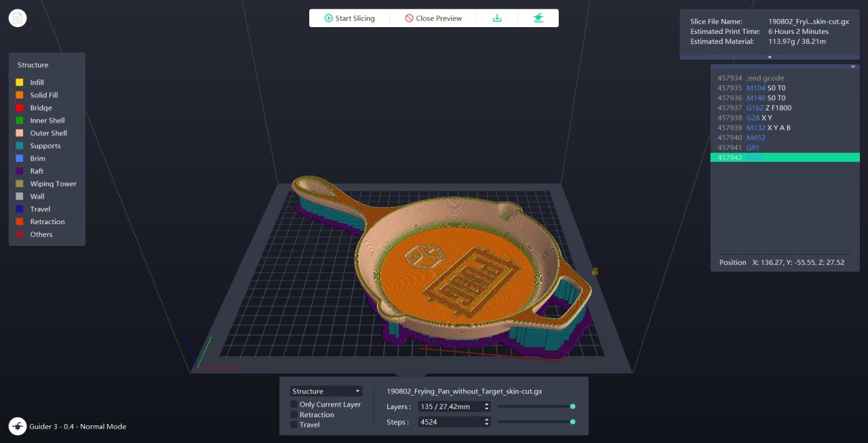This screenshot has height=443, width=868.
Task: Click the save gcode download icon
Action: tap(497, 18)
